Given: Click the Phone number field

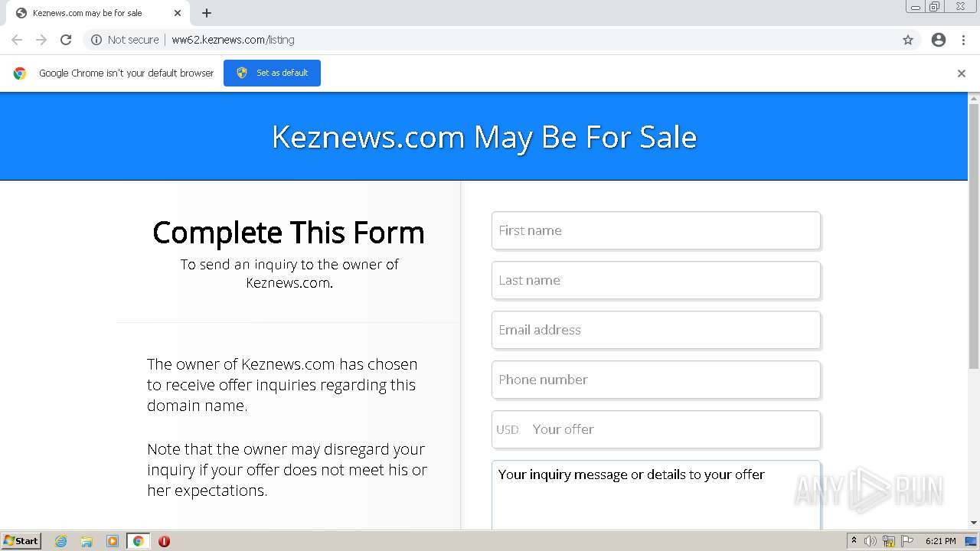Looking at the screenshot, I should point(656,380).
